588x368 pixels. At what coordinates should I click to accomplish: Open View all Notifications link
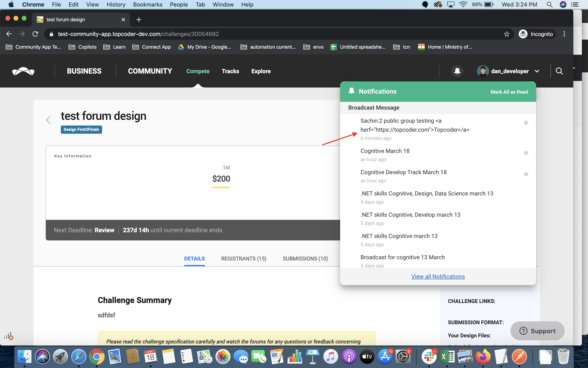438,276
